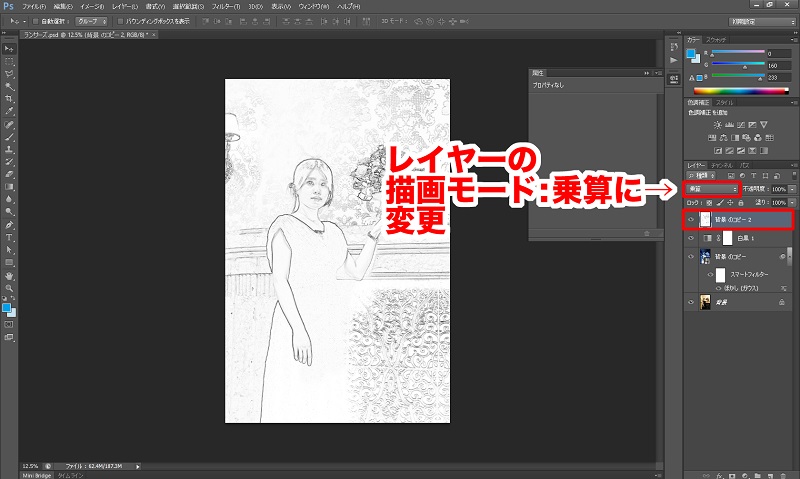Open the ファイル(F) menu
This screenshot has width=800, height=479.
pos(34,7)
